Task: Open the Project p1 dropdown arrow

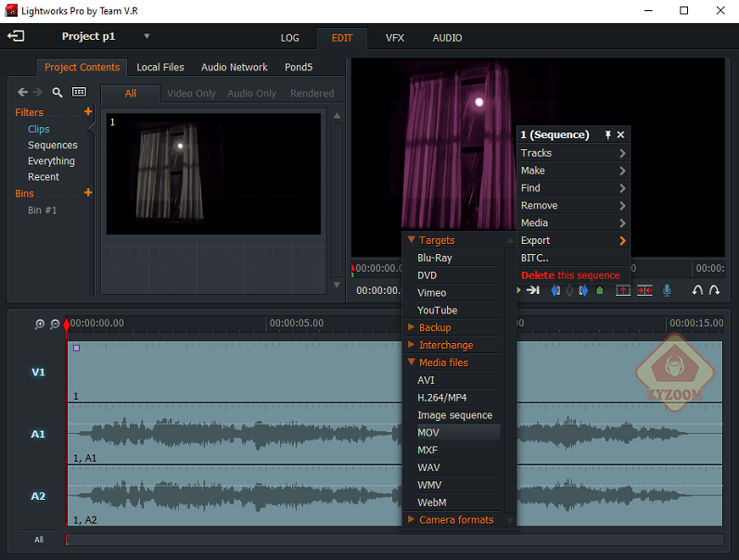Action: 147,36
